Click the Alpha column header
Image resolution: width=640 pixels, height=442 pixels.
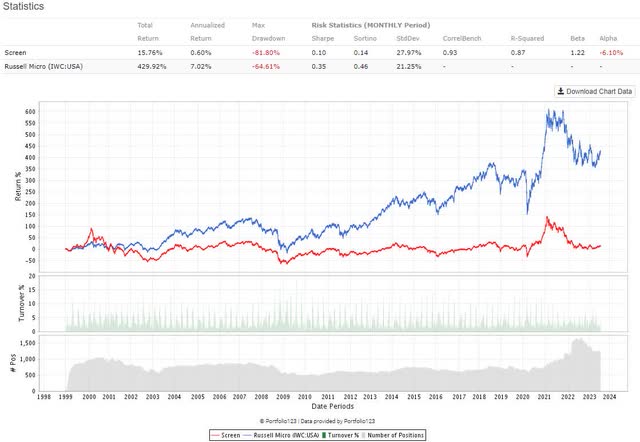point(608,38)
